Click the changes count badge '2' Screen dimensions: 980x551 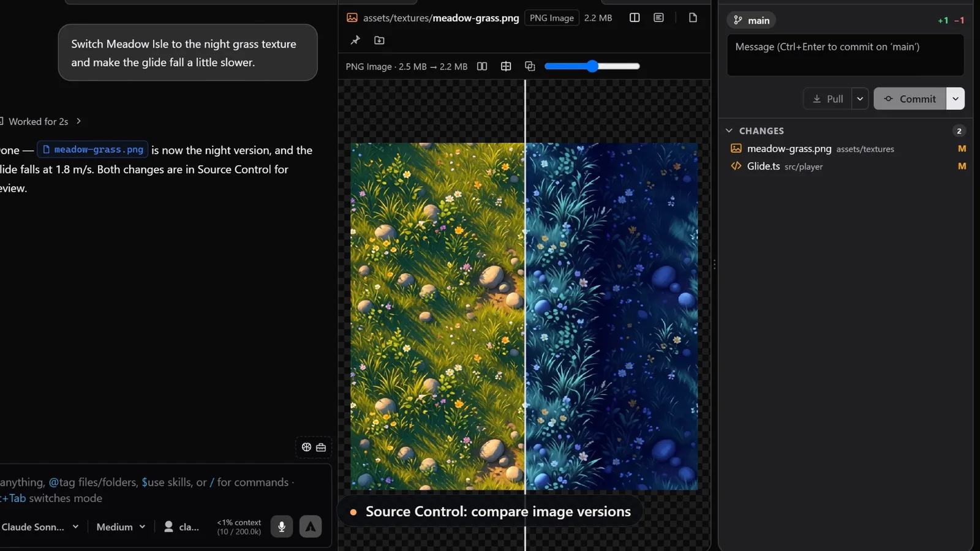[959, 131]
